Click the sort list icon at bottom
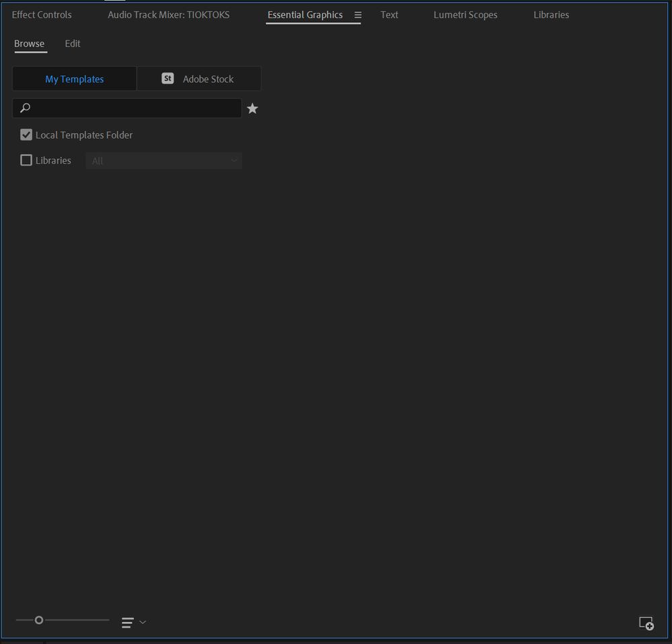Screen dimensions: 672x644 (127, 622)
